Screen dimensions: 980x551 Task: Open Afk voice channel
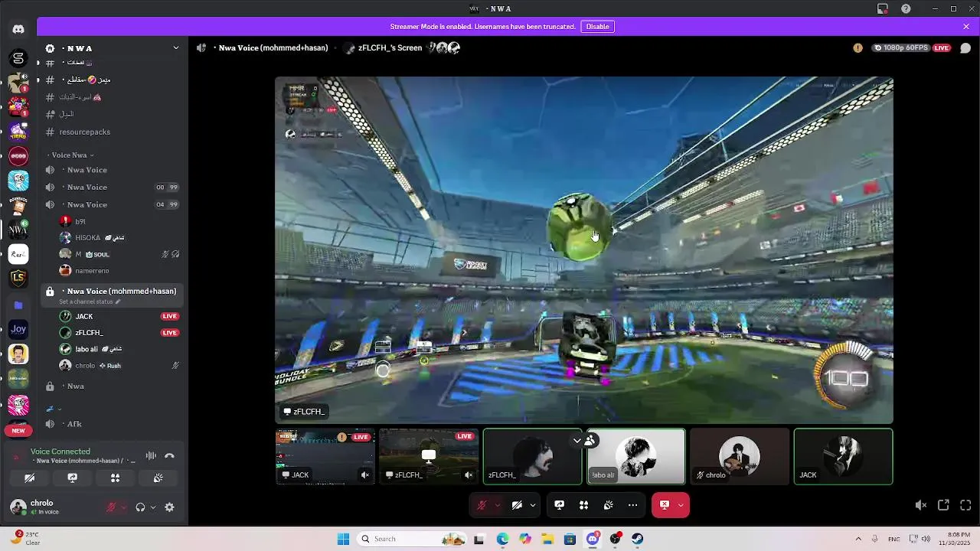[113, 424]
